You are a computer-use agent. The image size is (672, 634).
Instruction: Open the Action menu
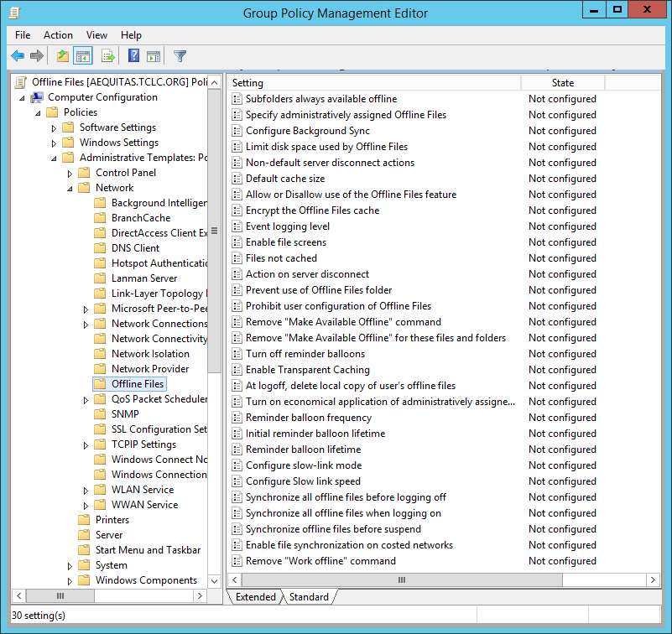58,35
